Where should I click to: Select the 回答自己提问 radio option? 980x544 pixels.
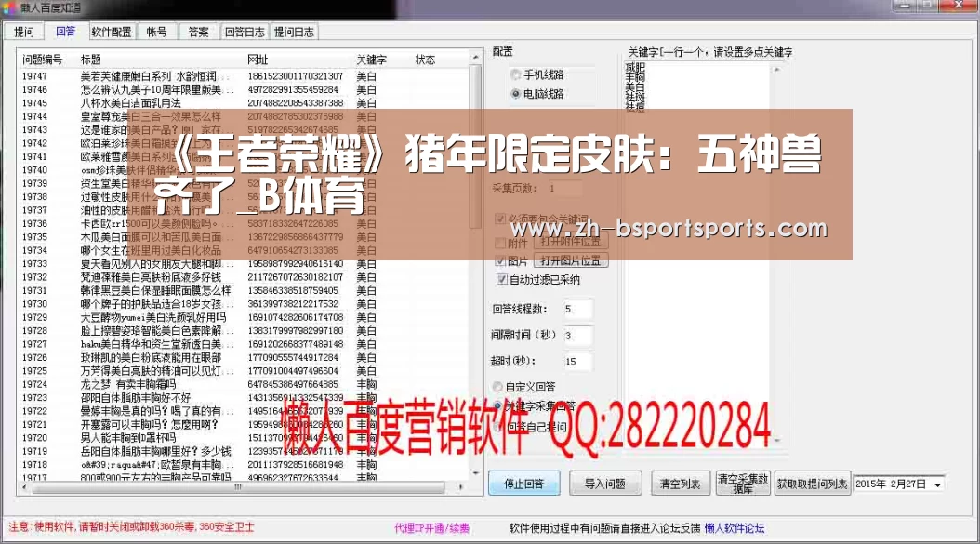click(x=530, y=427)
